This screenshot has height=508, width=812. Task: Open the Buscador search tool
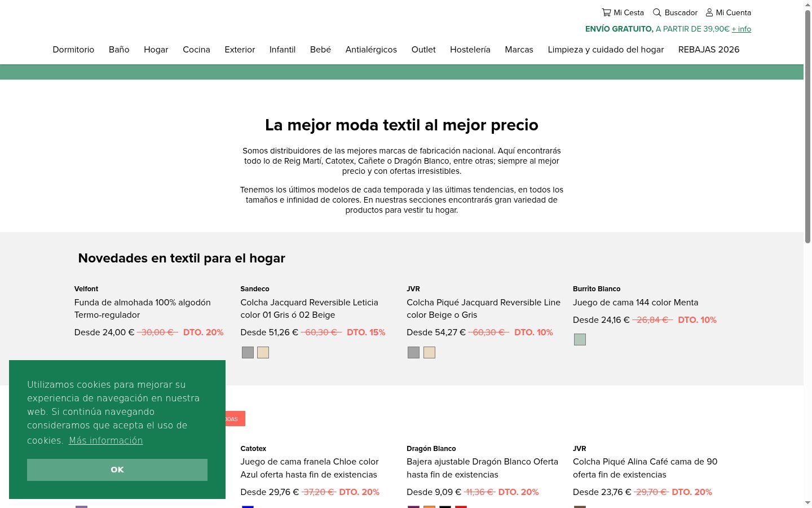coord(675,12)
